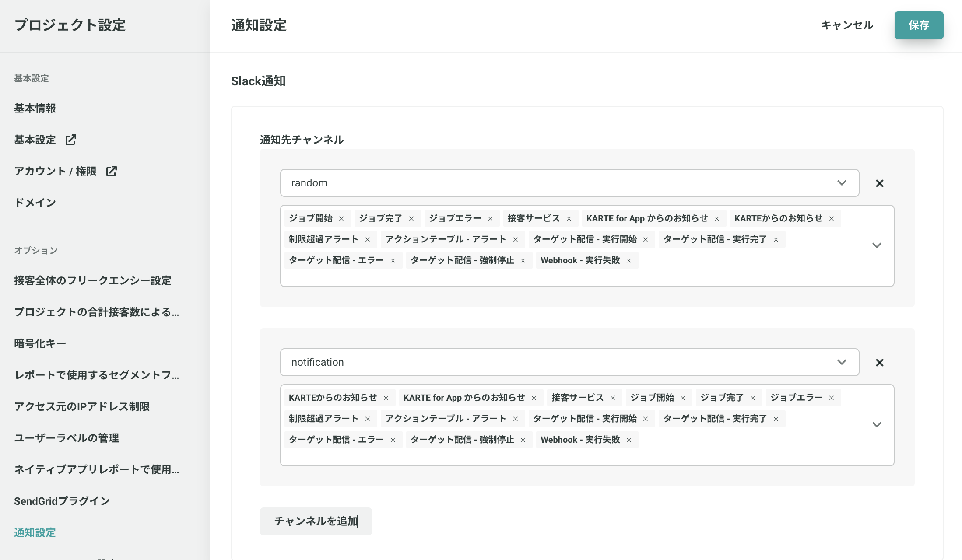Remove 制限超過アラート tag in random channel
This screenshot has height=560, width=962.
(368, 240)
